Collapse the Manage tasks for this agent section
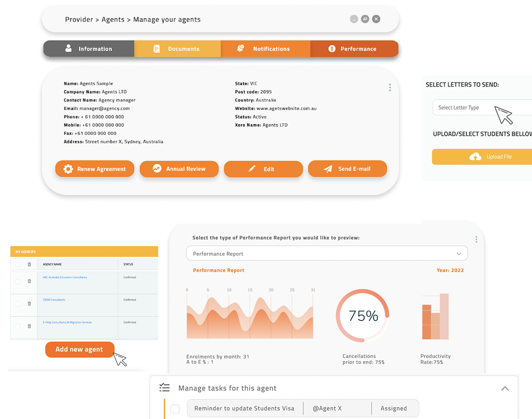The image size is (532, 419). (505, 388)
